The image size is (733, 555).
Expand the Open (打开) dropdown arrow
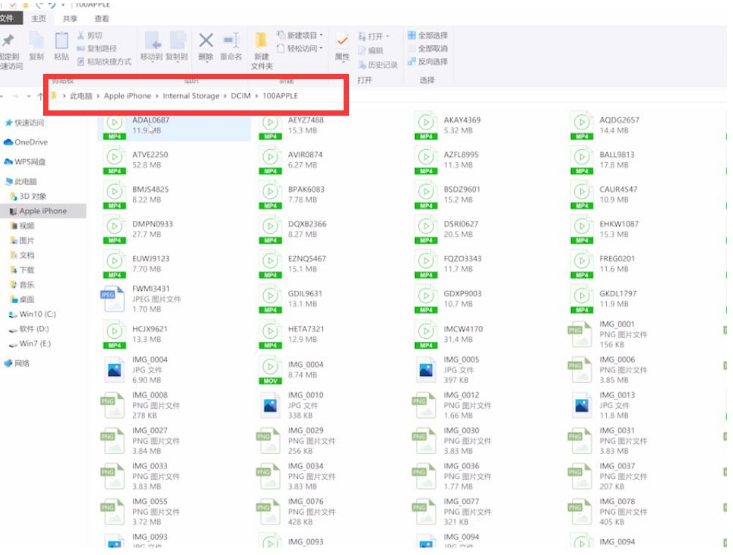(385, 36)
